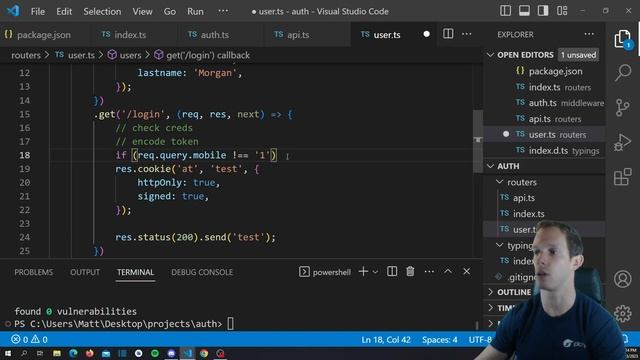The image size is (640, 360).
Task: Create a new terminal with plus icon
Action: (363, 271)
